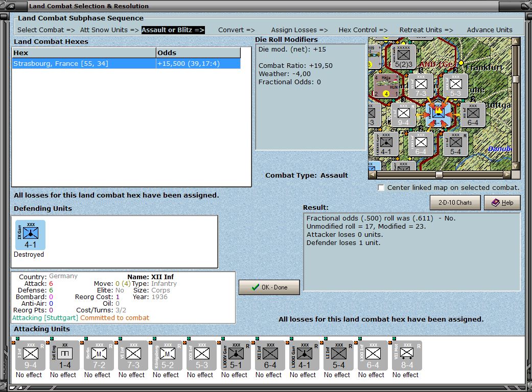Viewport: 532px width, 392px height.
Task: Select the XII Inf 6-4 attacking unit
Action: point(270,355)
